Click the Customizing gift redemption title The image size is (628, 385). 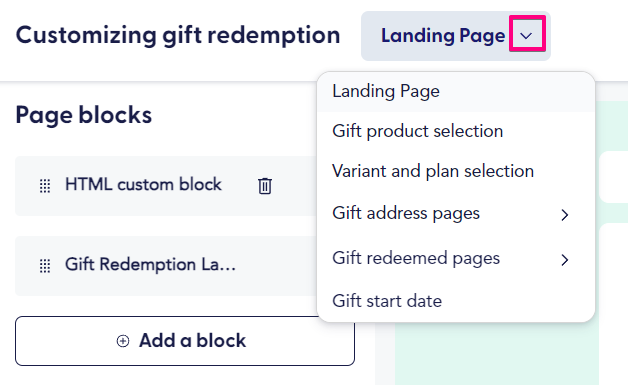(x=178, y=36)
